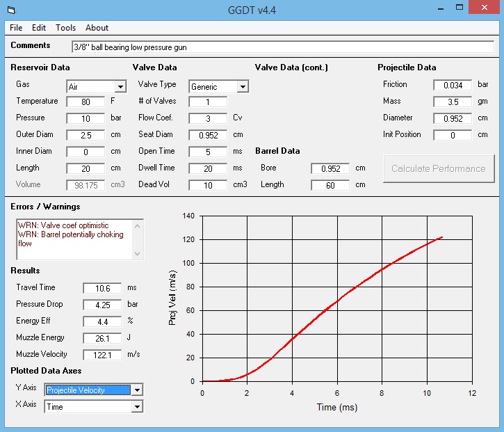Open the Y Axis plotted data dropdown
The width and height of the screenshot is (504, 432).
click(x=137, y=390)
